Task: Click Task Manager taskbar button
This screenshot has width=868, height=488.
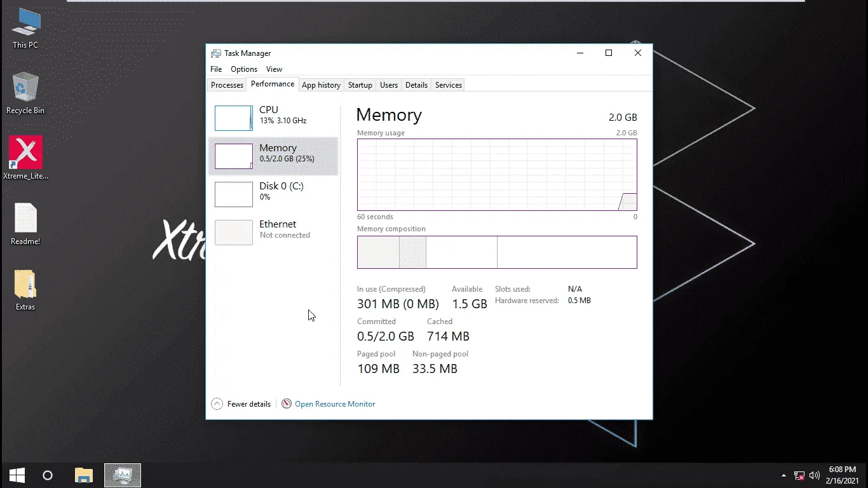Action: point(122,475)
